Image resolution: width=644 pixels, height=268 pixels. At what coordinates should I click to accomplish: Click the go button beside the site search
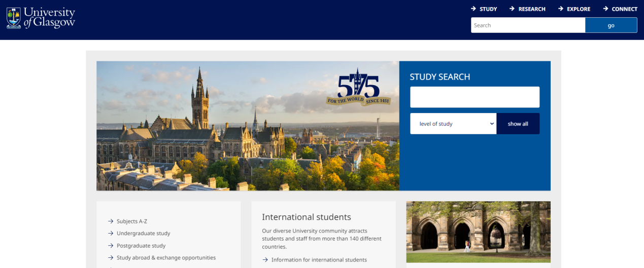[x=611, y=25]
